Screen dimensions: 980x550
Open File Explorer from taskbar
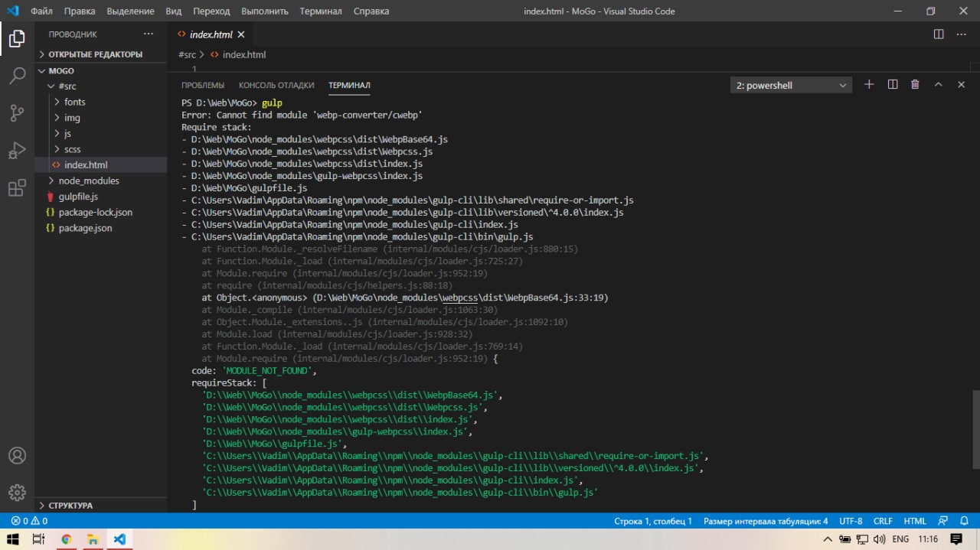pos(93,539)
